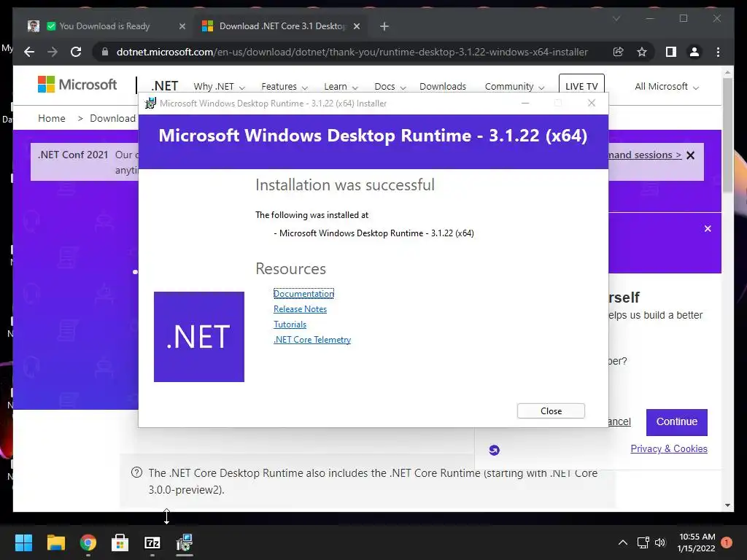Image resolution: width=747 pixels, height=560 pixels.
Task: Open Documentation link in installer
Action: click(303, 294)
